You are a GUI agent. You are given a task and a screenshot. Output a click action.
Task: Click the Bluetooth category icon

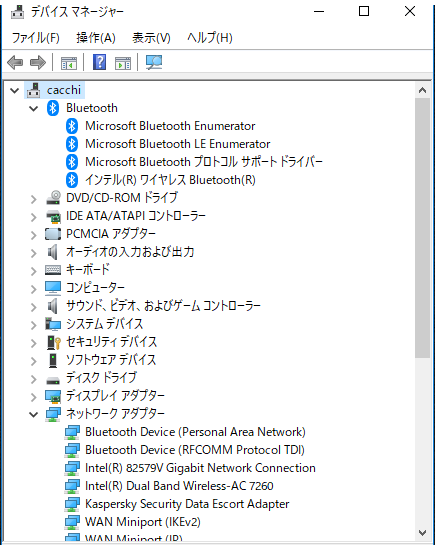(x=53, y=108)
